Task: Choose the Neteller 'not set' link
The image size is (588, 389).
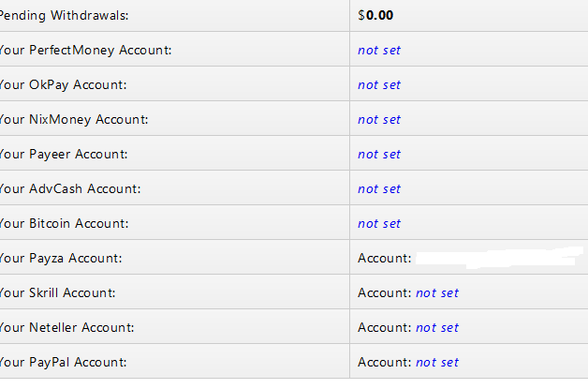Action: click(x=437, y=328)
